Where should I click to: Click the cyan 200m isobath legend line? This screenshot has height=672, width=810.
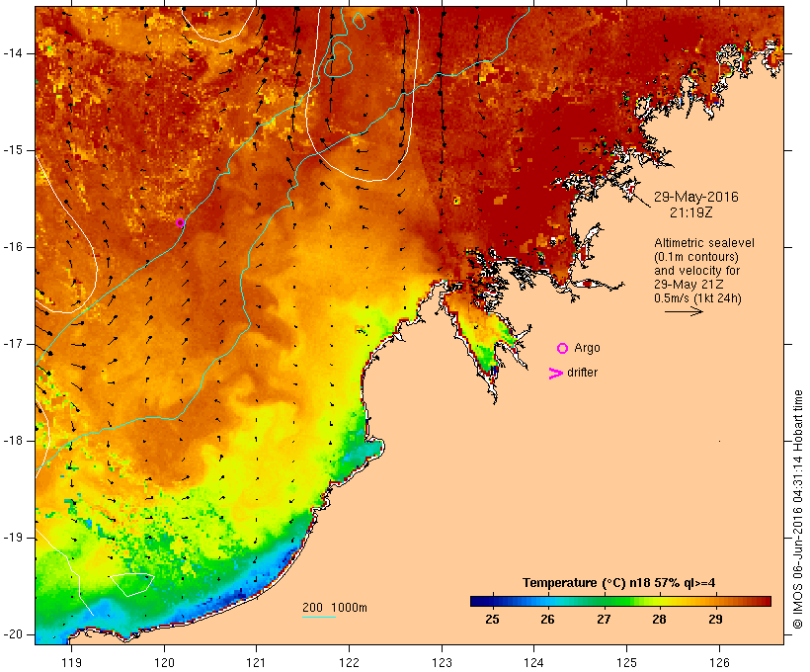[319, 617]
